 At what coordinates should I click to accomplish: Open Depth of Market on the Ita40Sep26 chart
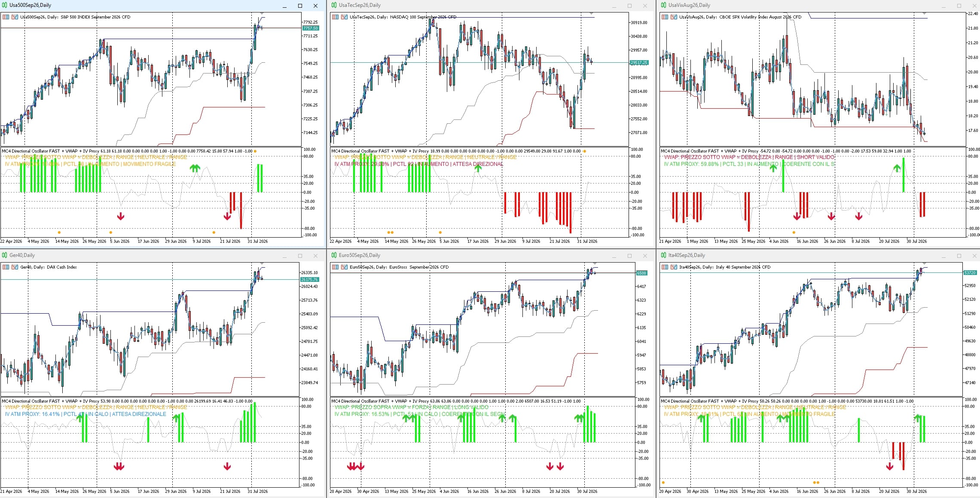pyautogui.click(x=665, y=267)
